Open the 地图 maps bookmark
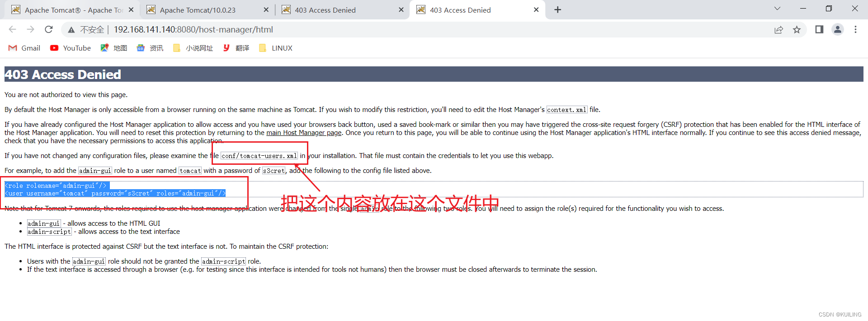Image resolution: width=868 pixels, height=321 pixels. coord(114,48)
